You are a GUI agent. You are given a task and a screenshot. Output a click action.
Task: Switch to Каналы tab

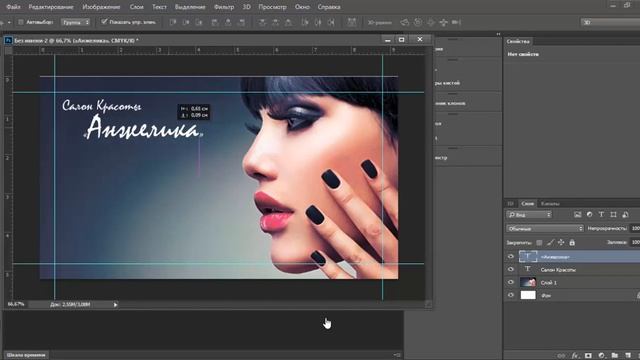550,203
